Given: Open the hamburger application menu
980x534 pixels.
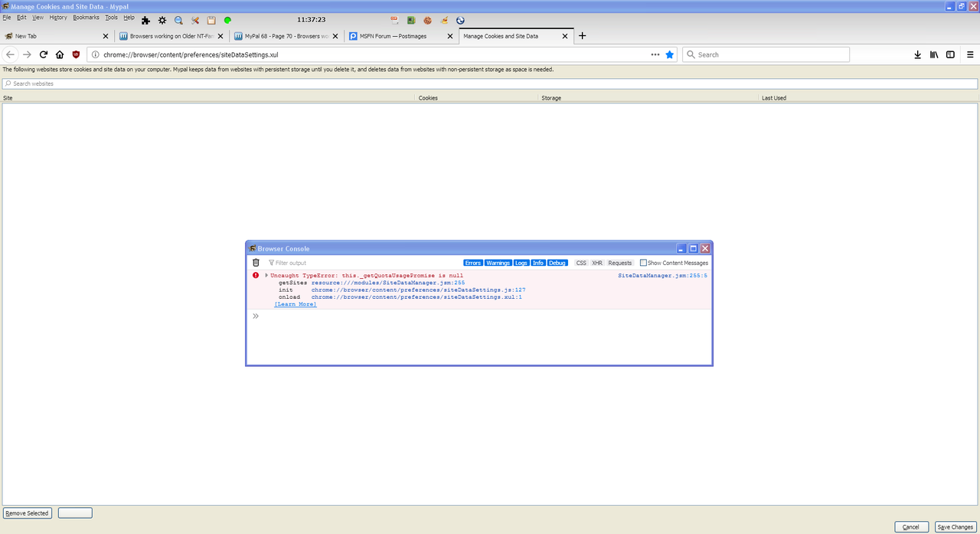Looking at the screenshot, I should (970, 54).
